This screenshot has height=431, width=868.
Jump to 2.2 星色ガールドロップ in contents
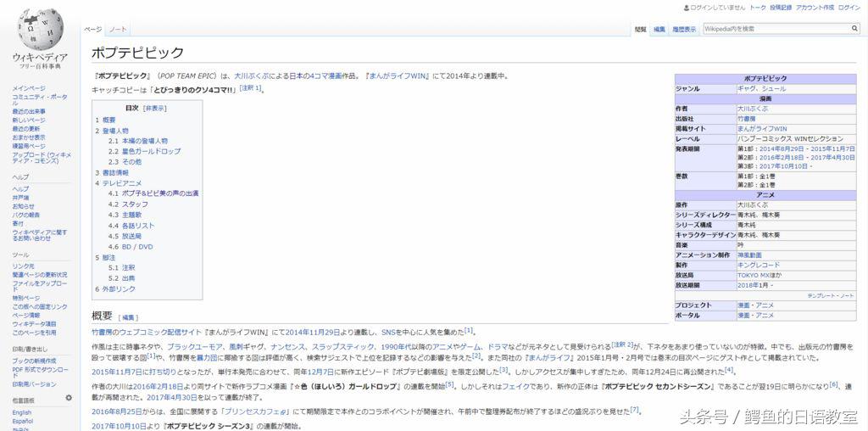[x=144, y=151]
